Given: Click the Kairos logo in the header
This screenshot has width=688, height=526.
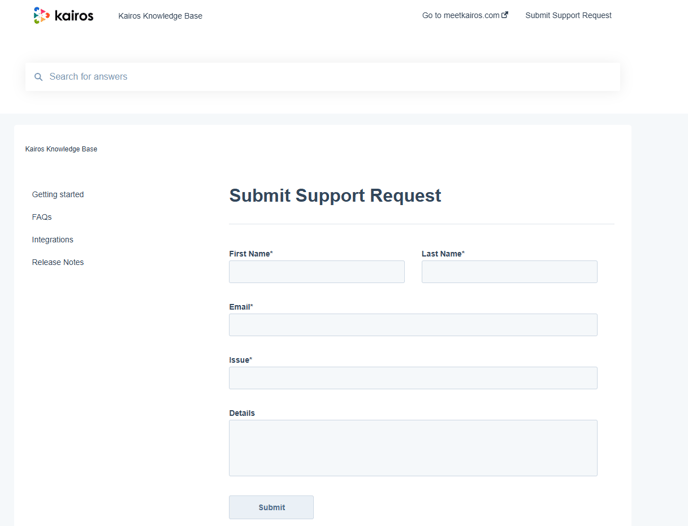Looking at the screenshot, I should 63,15.
